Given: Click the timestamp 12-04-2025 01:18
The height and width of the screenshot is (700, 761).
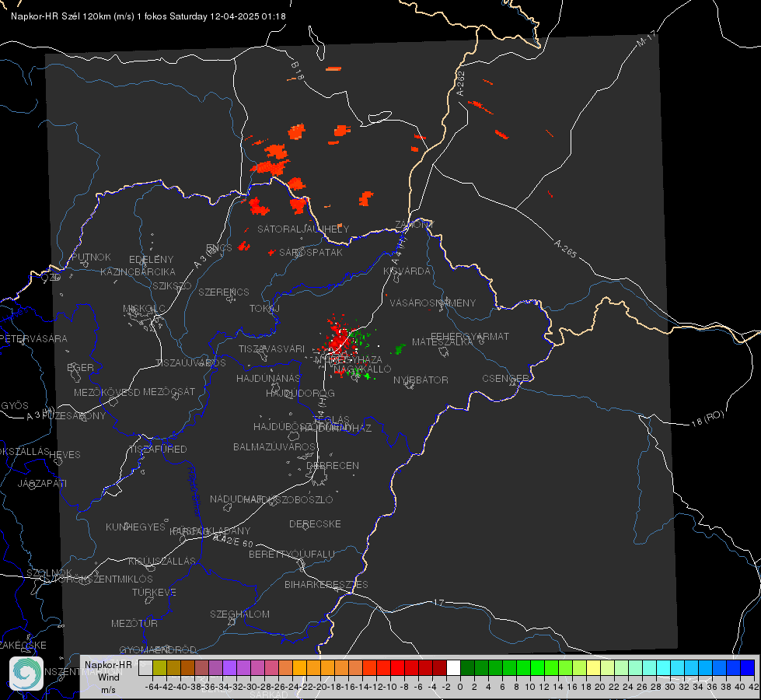Looking at the screenshot, I should pyautogui.click(x=247, y=16).
